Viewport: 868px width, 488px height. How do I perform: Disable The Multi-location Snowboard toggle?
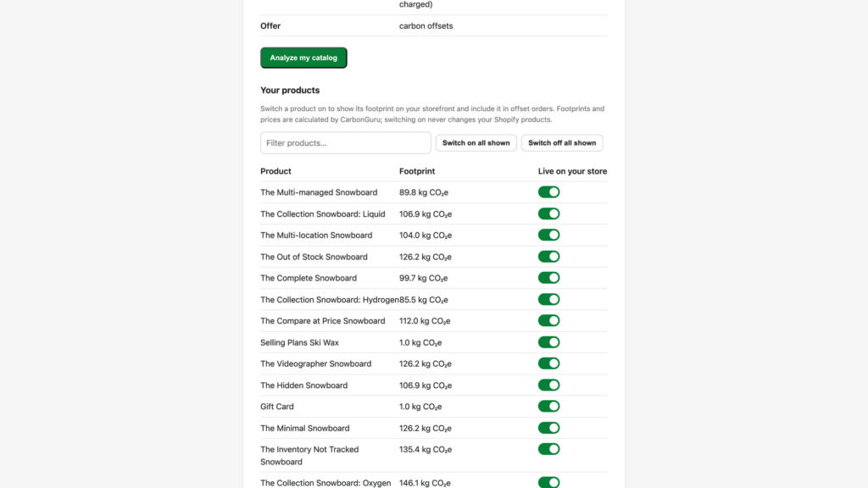(x=548, y=236)
